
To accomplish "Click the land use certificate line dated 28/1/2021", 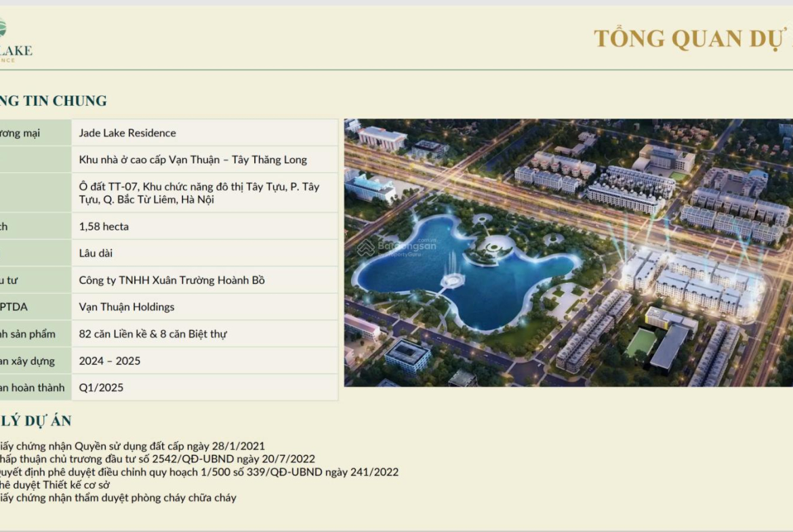I will point(132,446).
